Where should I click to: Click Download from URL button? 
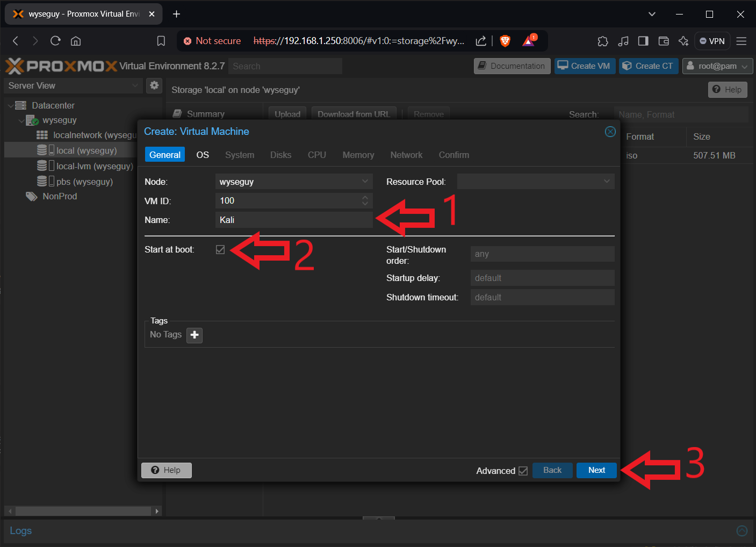(354, 114)
